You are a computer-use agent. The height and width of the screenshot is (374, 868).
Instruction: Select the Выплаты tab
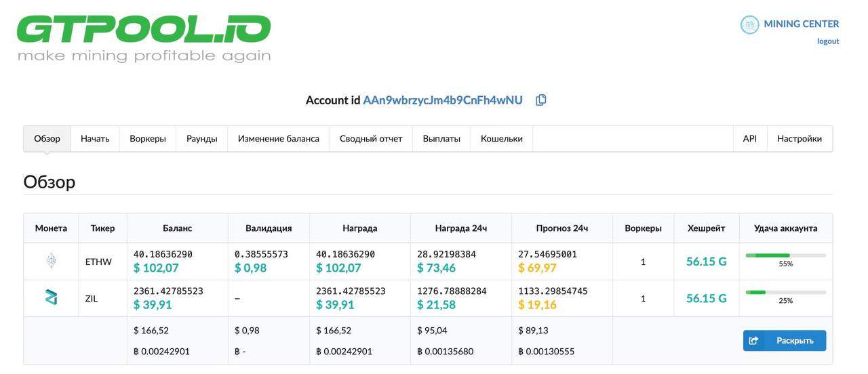(x=441, y=139)
